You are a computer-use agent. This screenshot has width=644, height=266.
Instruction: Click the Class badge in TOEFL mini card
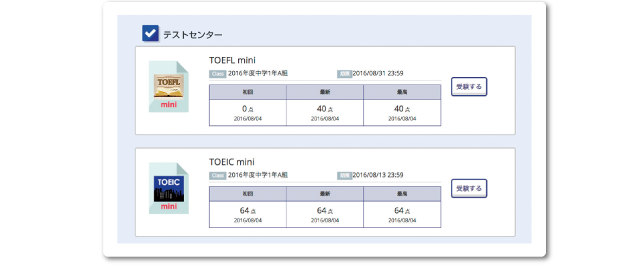(217, 74)
